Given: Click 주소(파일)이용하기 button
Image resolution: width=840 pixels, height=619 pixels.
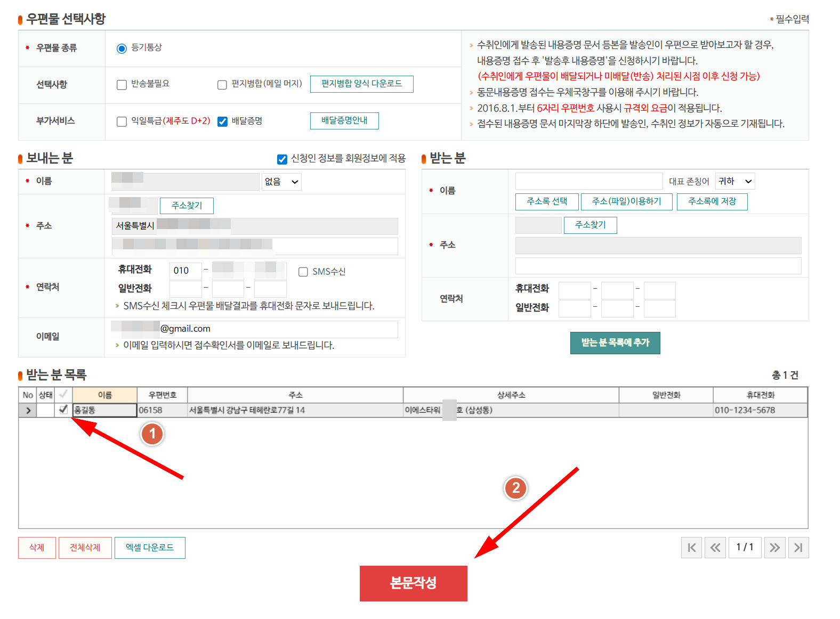Looking at the screenshot, I should point(626,202).
